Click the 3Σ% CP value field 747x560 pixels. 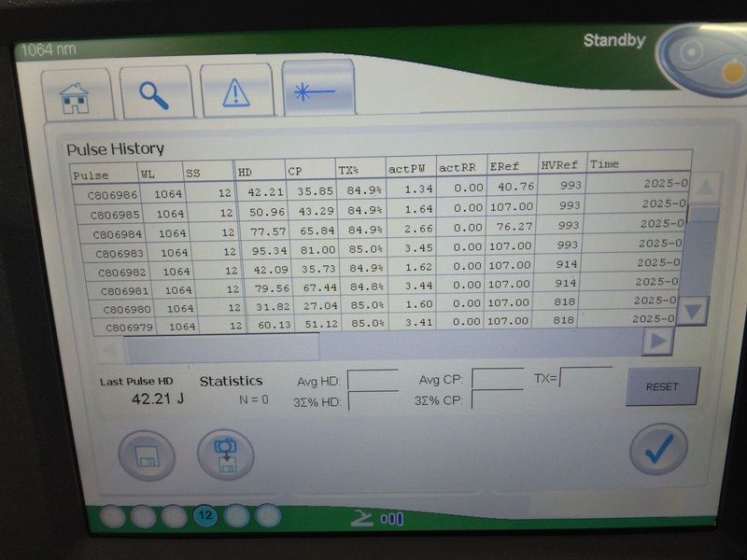pos(498,399)
